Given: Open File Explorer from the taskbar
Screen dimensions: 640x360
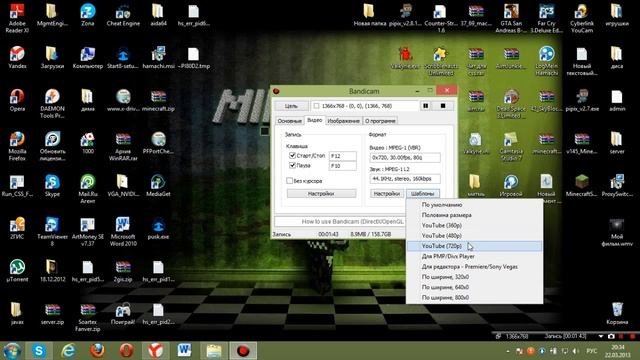Looking at the screenshot, I should click(214, 351).
